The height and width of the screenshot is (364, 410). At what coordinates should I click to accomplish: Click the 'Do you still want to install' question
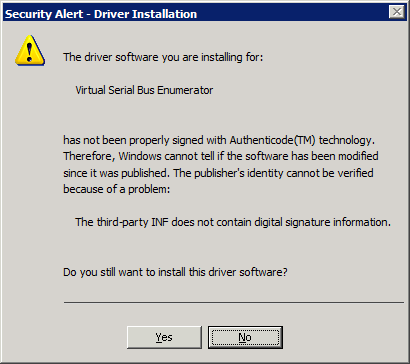tap(176, 272)
